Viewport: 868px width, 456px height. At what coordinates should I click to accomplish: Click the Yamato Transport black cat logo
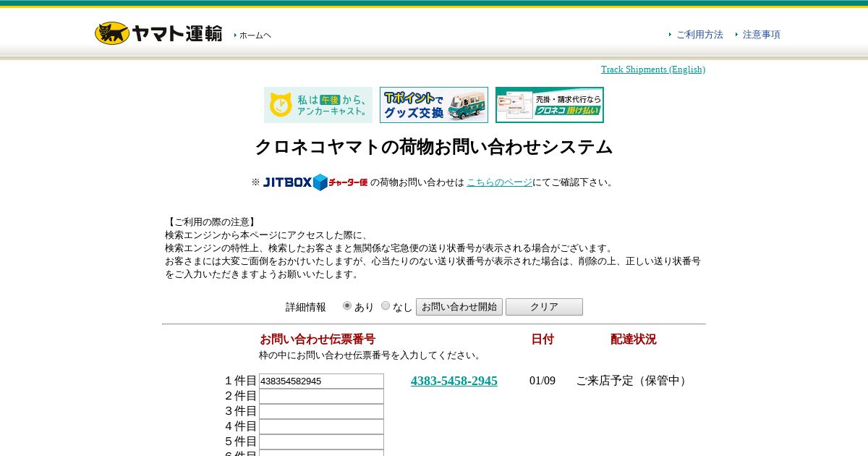coord(158,33)
